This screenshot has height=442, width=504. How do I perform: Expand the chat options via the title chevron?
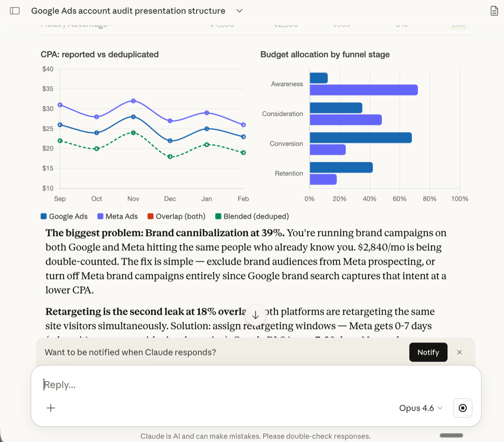[x=239, y=10]
